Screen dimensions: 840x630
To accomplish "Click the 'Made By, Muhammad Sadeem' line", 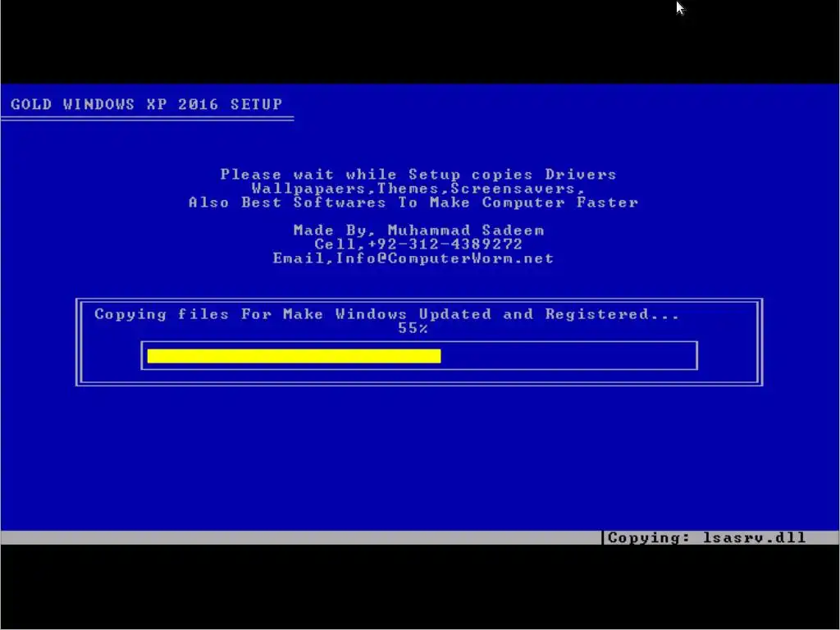I will (x=419, y=231).
